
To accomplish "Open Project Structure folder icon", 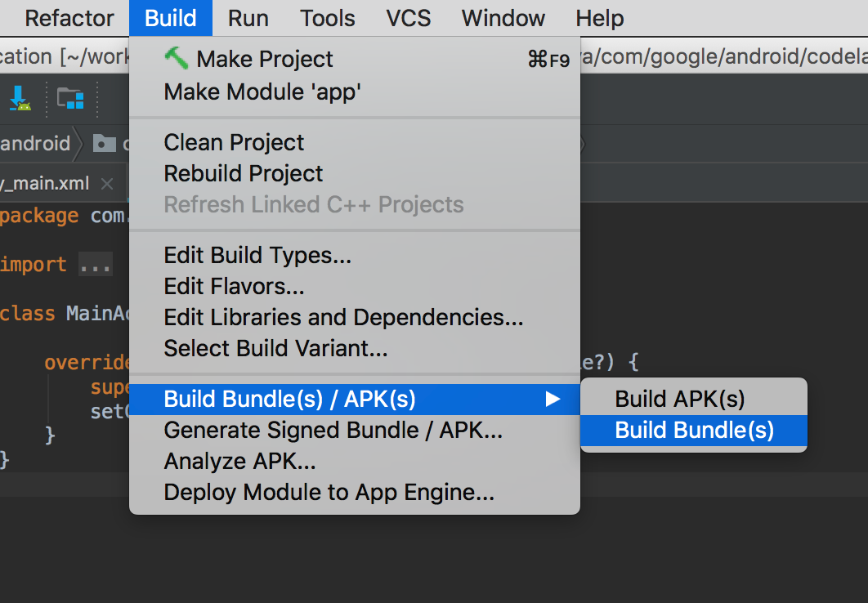I will point(70,99).
